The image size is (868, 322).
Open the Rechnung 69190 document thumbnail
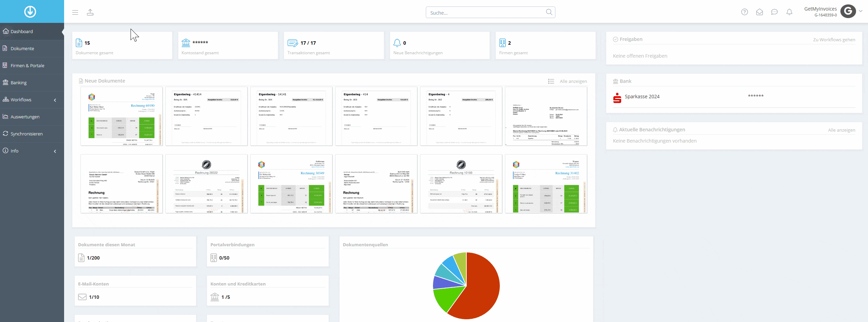(x=121, y=116)
